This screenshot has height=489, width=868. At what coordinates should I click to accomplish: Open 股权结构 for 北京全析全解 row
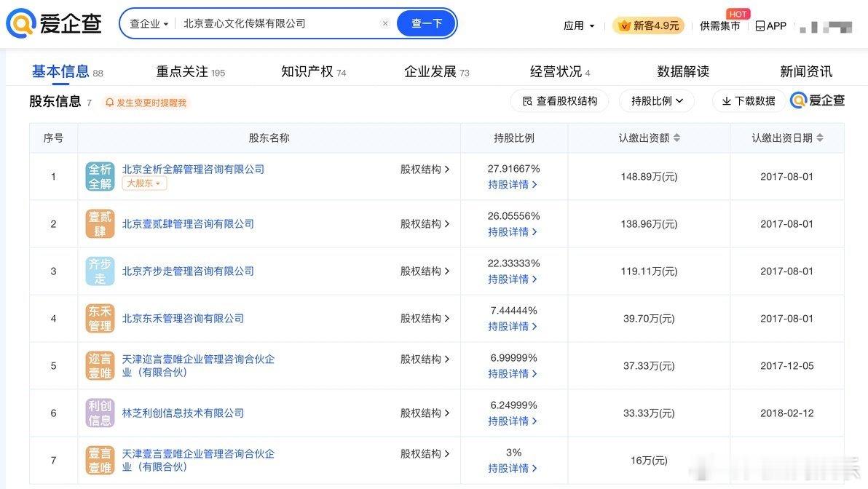(x=425, y=170)
